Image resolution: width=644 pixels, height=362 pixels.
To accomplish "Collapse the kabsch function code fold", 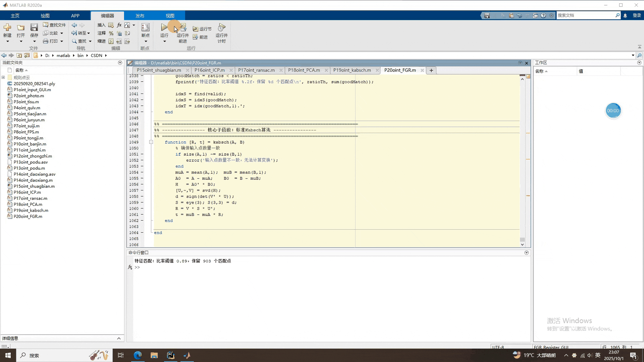I will tap(151, 142).
